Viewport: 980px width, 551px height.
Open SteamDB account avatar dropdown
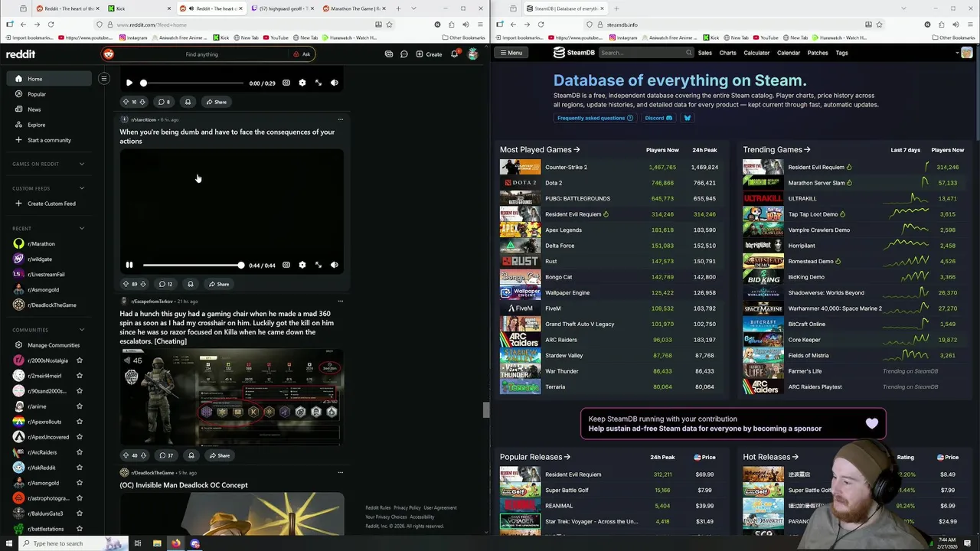pyautogui.click(x=964, y=53)
